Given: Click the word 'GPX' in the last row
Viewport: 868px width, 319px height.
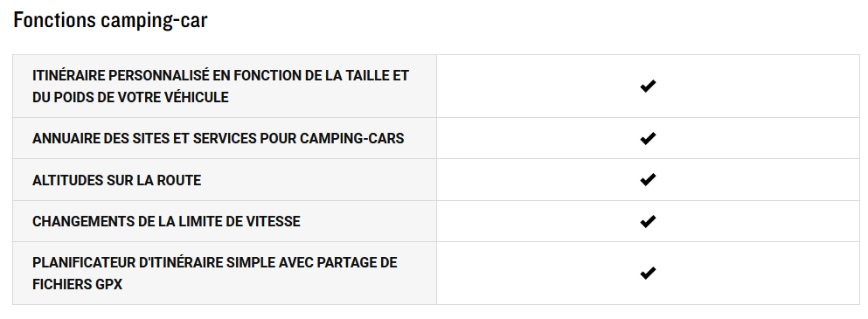Looking at the screenshot, I should tap(109, 284).
